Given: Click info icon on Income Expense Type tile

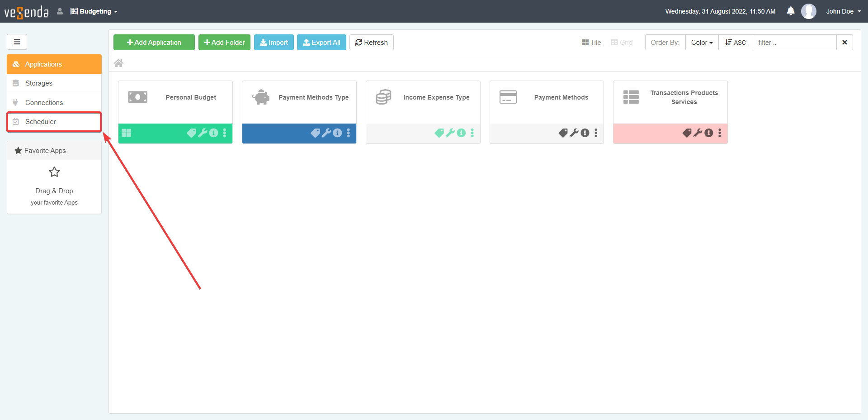Looking at the screenshot, I should [x=461, y=133].
